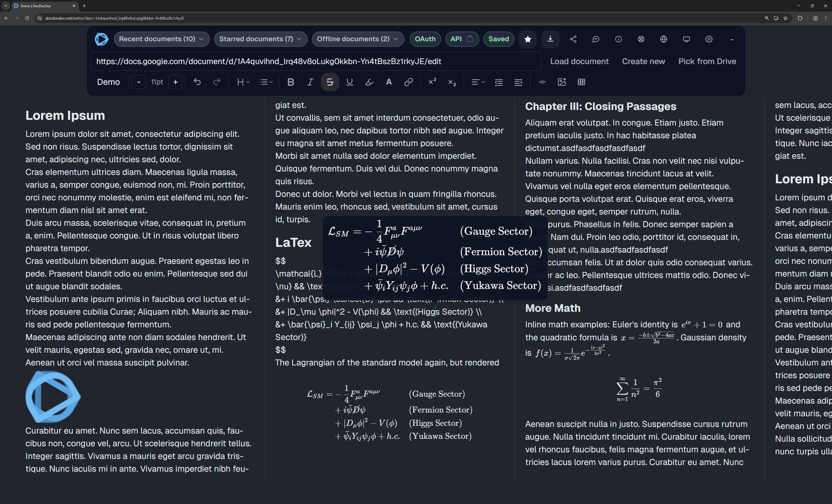This screenshot has height=504, width=832.
Task: Click the Google Docs URL input field
Action: click(x=315, y=61)
